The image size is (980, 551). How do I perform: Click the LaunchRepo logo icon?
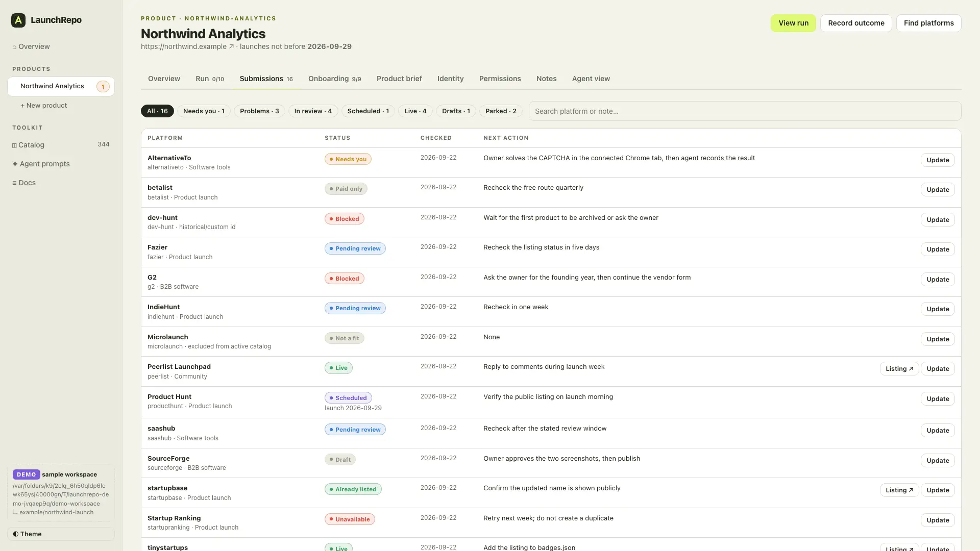point(18,20)
